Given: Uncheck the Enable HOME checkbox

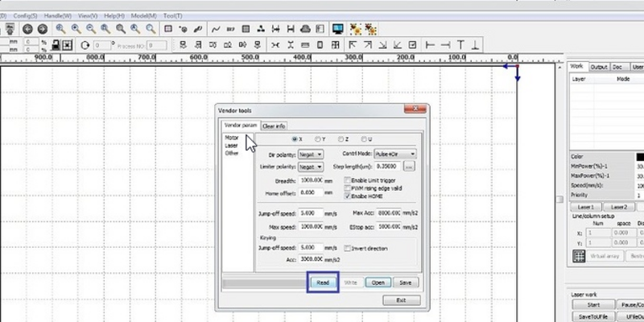Looking at the screenshot, I should [347, 195].
